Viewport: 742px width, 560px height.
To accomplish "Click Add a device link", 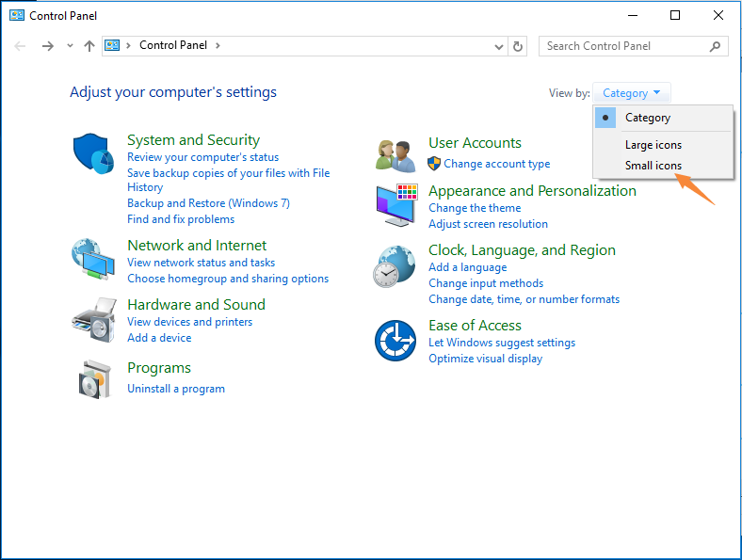I will [159, 338].
